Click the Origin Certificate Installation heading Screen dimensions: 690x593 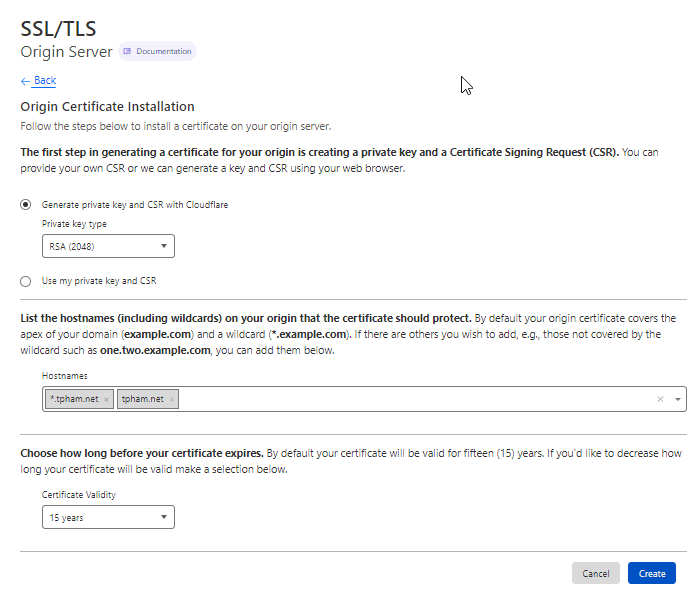point(107,106)
